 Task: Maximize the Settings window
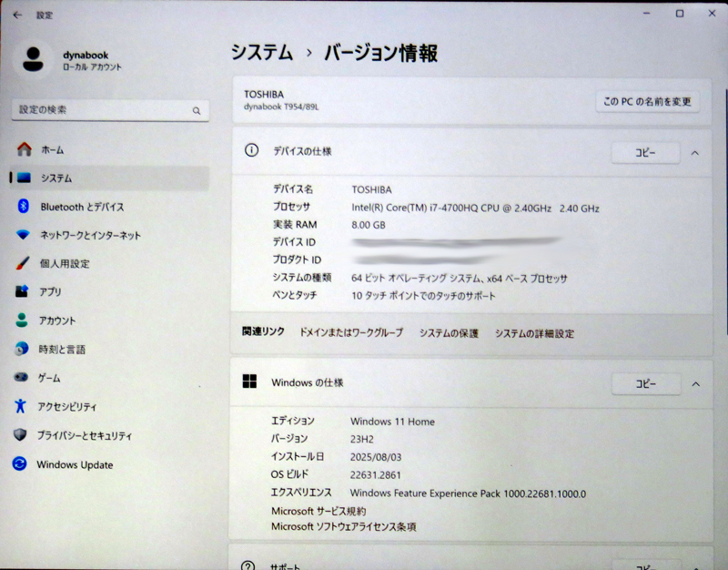point(679,14)
